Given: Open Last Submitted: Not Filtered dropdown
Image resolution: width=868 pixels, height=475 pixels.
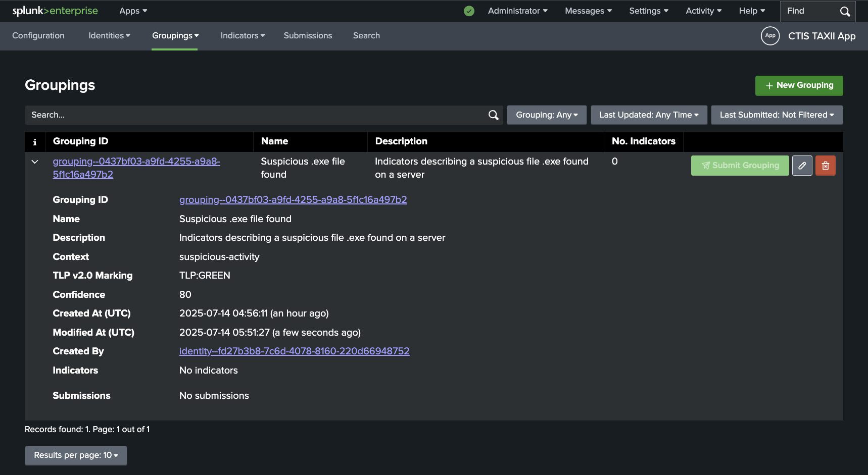Looking at the screenshot, I should click(x=777, y=115).
